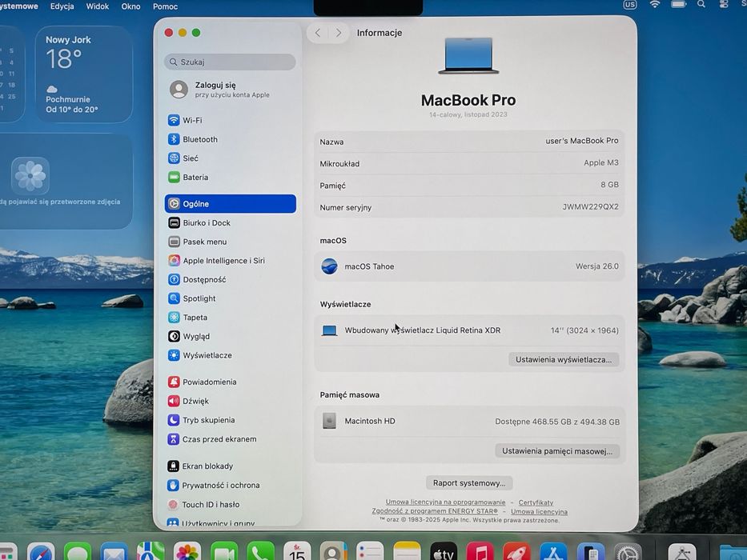747x560 pixels.
Task: Go back with the left chevron
Action: 318,33
